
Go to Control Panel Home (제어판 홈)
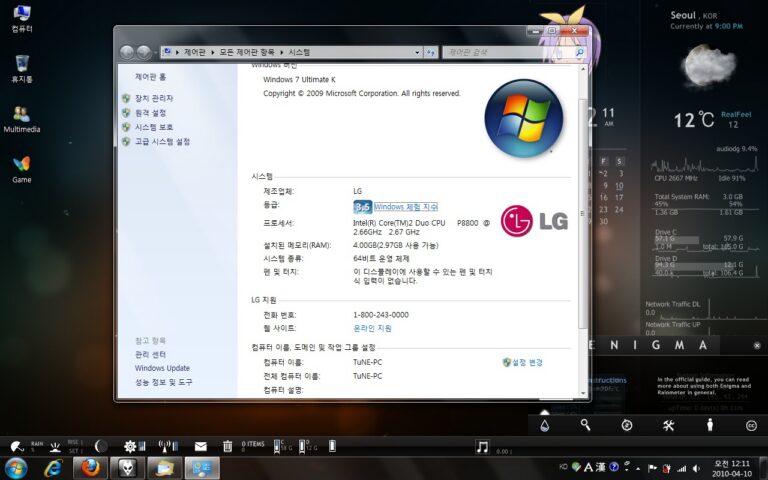point(150,77)
